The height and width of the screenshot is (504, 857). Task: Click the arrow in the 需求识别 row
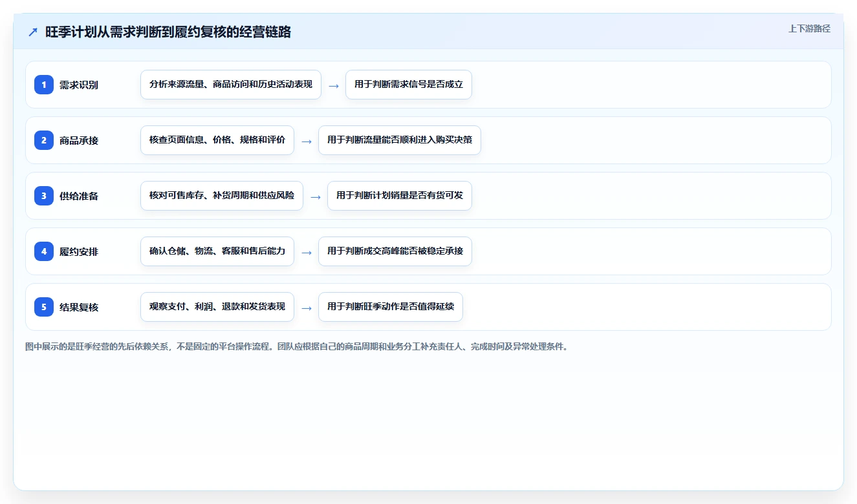click(334, 85)
